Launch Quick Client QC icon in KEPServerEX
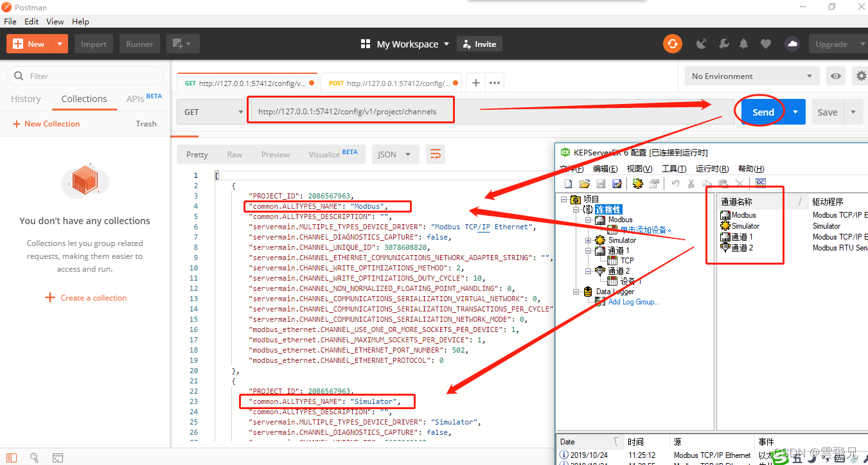This screenshot has width=868, height=465. (x=760, y=183)
